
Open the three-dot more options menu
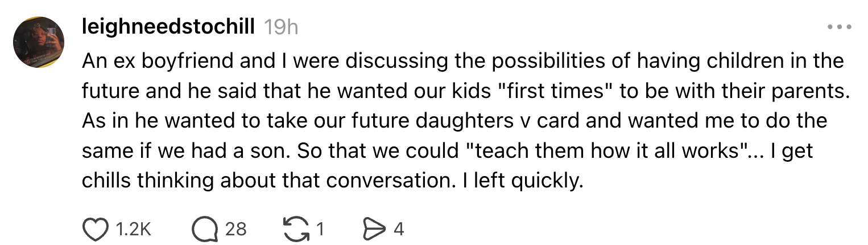(840, 27)
